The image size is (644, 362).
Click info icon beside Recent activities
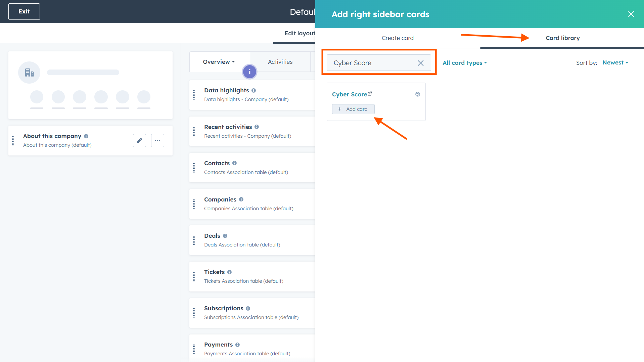257,127
